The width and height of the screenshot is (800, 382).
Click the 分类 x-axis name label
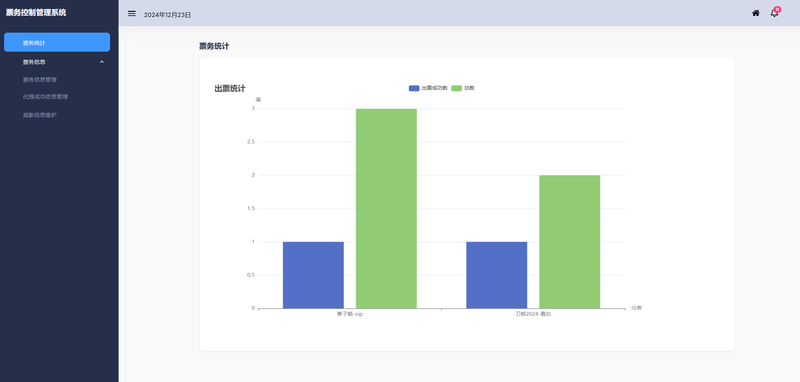pyautogui.click(x=636, y=308)
